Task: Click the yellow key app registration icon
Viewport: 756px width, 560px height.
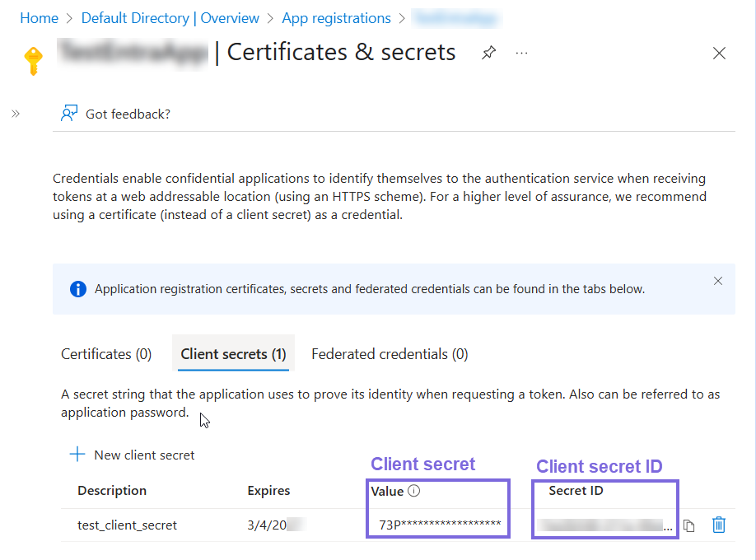Action: pyautogui.click(x=34, y=59)
